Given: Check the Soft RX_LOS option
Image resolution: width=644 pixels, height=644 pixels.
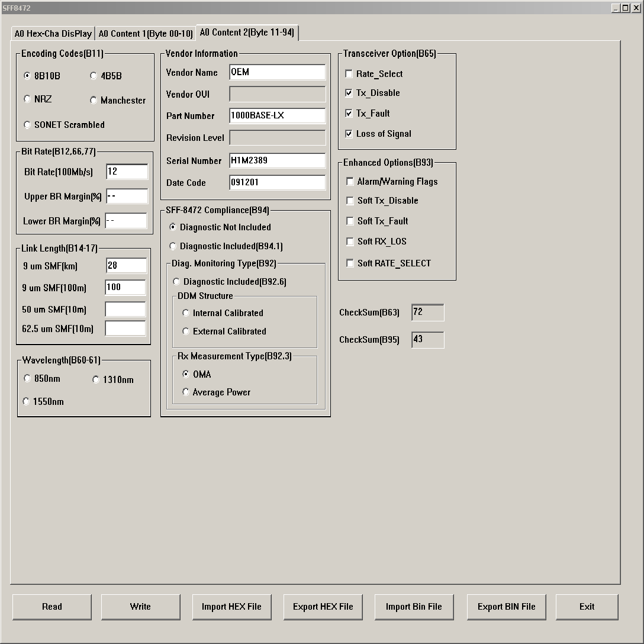Looking at the screenshot, I should 349,241.
